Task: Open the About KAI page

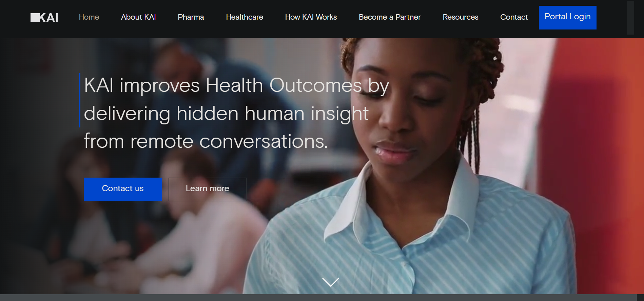Action: (138, 17)
